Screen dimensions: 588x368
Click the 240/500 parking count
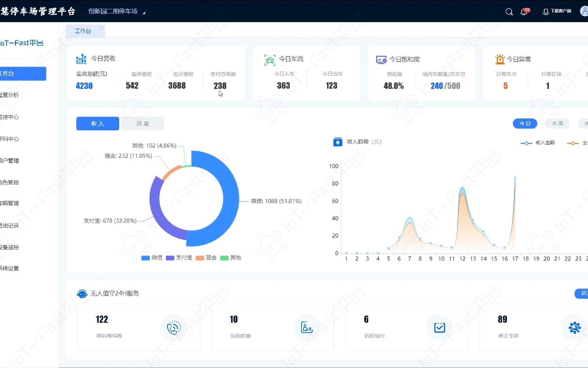(445, 86)
